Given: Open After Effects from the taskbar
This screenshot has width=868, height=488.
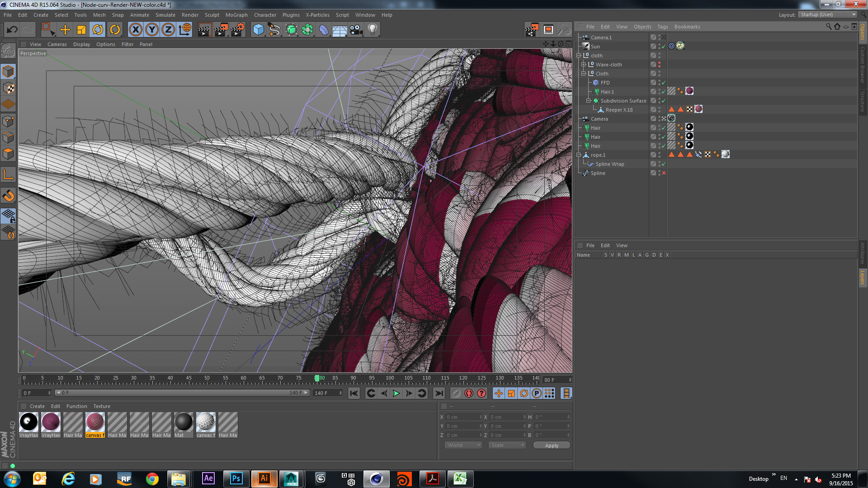Looking at the screenshot, I should click(208, 479).
